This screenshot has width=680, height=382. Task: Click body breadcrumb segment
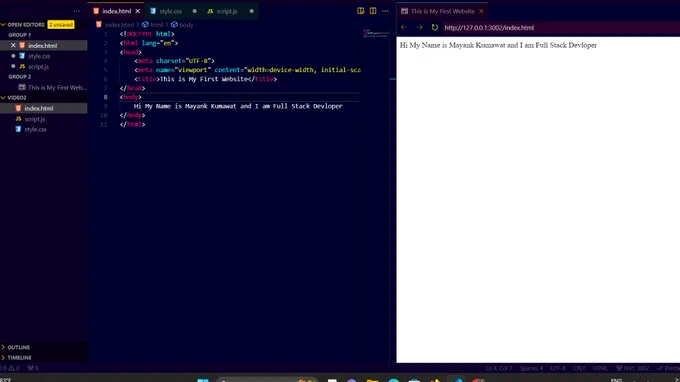tap(186, 25)
